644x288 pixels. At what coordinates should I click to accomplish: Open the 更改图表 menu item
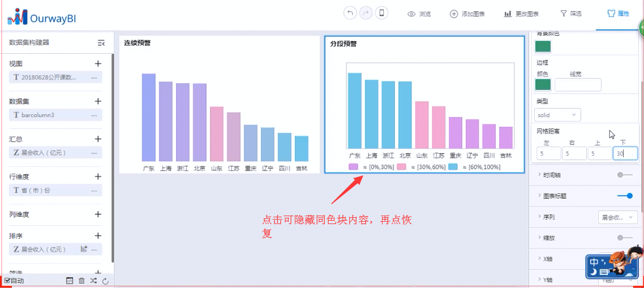(521, 14)
